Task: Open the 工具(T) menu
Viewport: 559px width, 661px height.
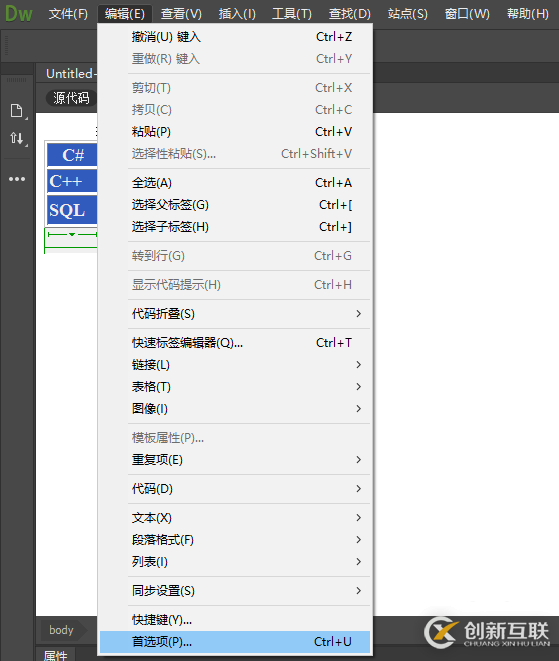Action: [292, 14]
